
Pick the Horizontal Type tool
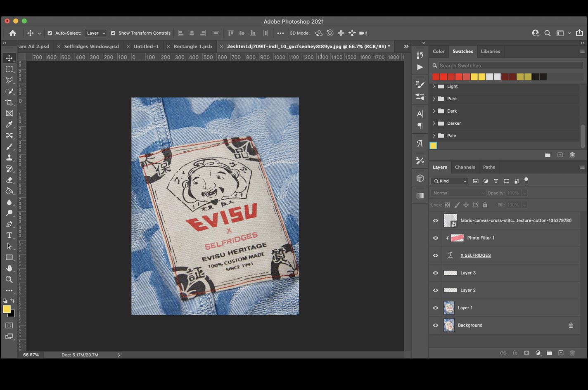9,235
